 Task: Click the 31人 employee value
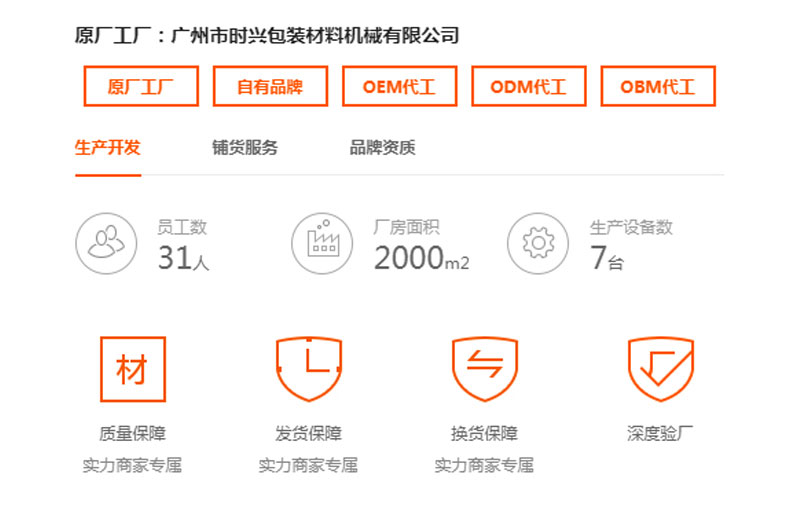tap(183, 258)
